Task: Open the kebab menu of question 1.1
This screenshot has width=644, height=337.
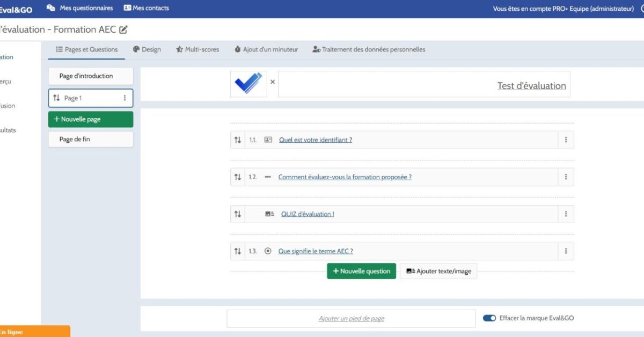Action: [x=566, y=140]
